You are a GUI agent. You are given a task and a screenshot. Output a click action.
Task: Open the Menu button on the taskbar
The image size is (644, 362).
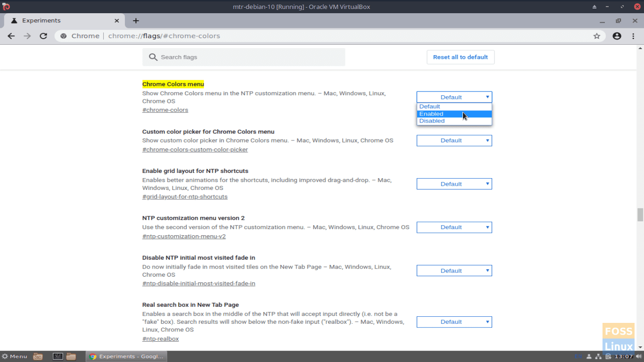click(x=14, y=356)
